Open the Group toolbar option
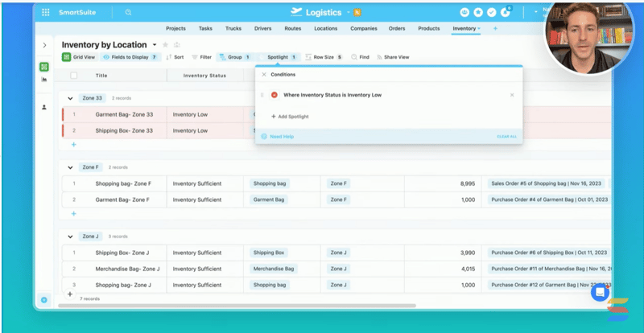Viewport: 644px width, 333px height. (234, 57)
